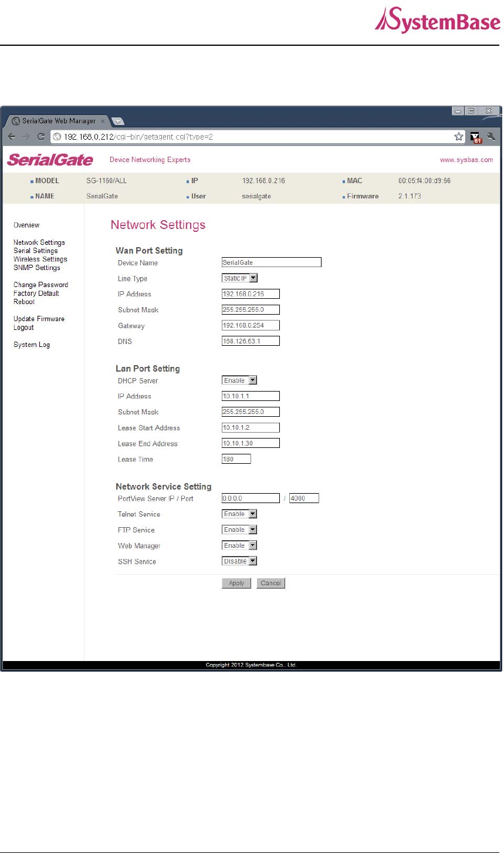Open the wrench settings menu

coord(491,137)
